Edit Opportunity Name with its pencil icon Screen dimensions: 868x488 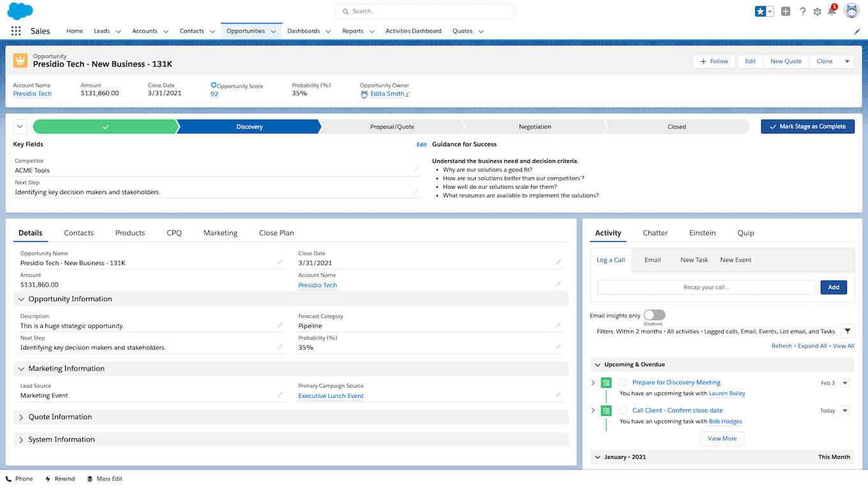coord(280,262)
